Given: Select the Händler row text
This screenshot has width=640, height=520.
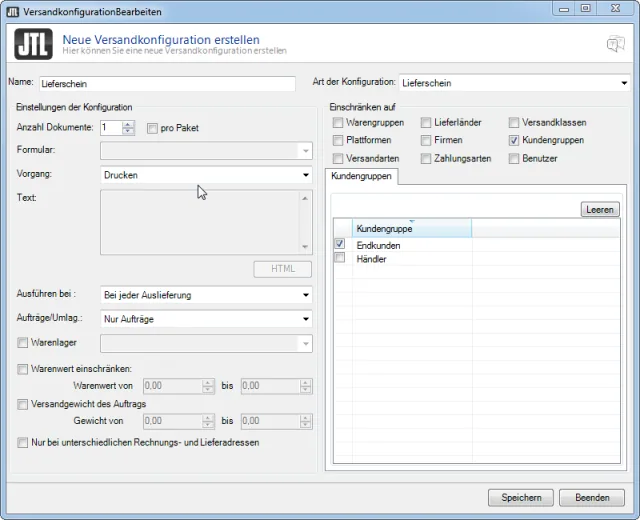Looking at the screenshot, I should tap(371, 259).
